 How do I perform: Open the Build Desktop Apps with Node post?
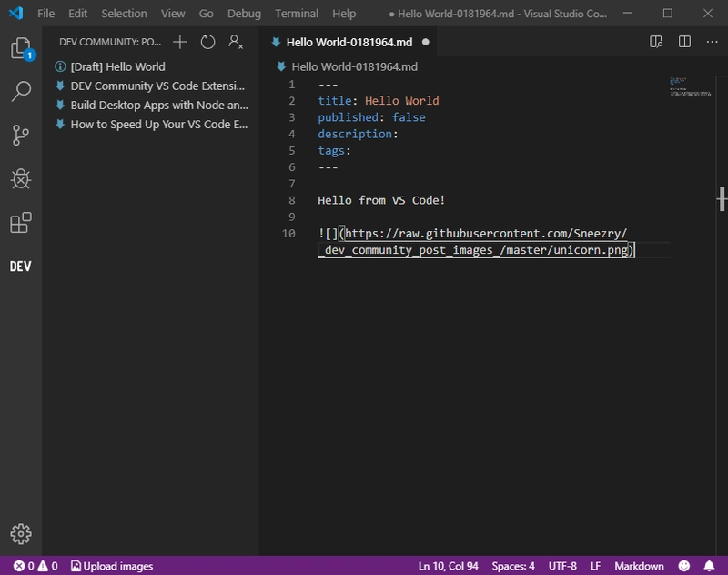tap(150, 105)
